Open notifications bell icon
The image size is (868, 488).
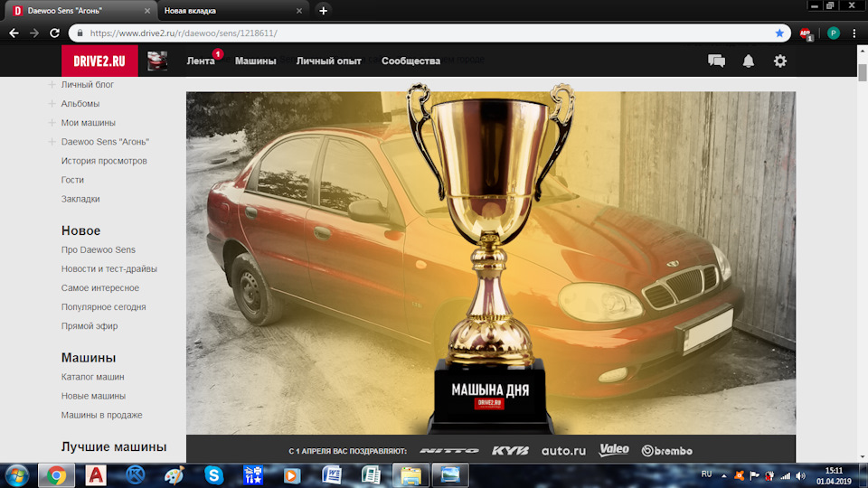point(749,61)
